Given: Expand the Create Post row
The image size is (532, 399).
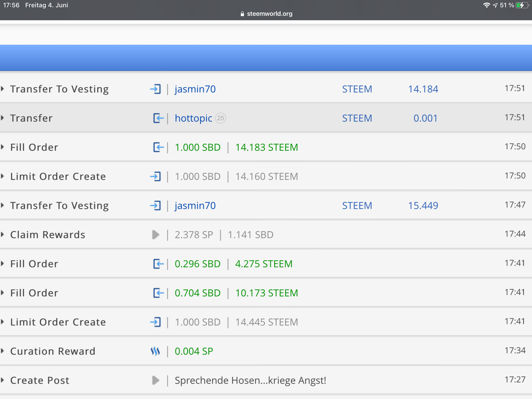Looking at the screenshot, I should [3, 380].
